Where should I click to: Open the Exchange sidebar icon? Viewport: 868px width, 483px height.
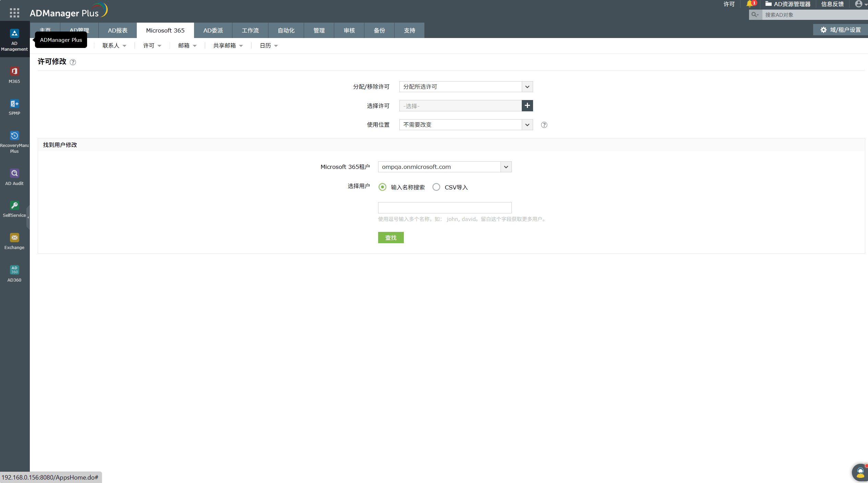(14, 238)
